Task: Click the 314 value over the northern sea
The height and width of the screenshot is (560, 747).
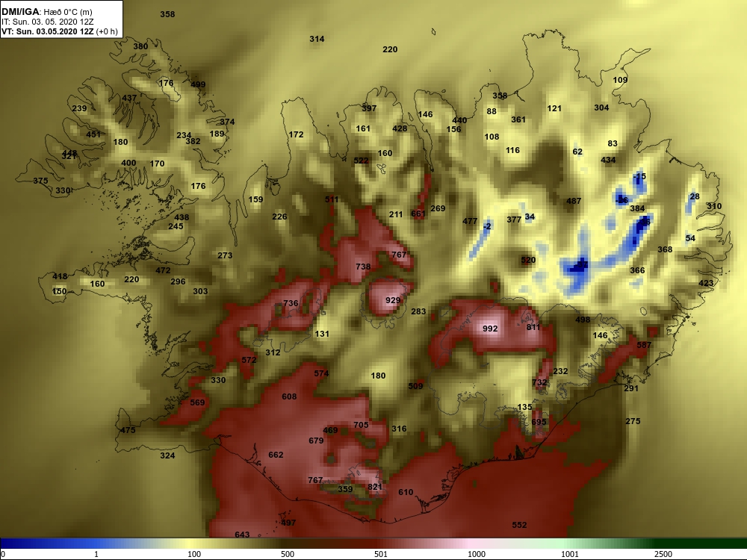Action: pos(317,39)
